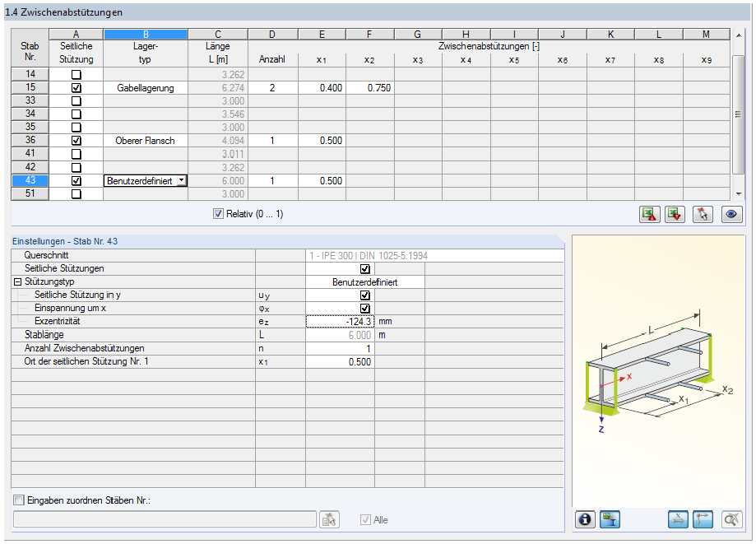Check lateral support box for member 35

point(77,128)
